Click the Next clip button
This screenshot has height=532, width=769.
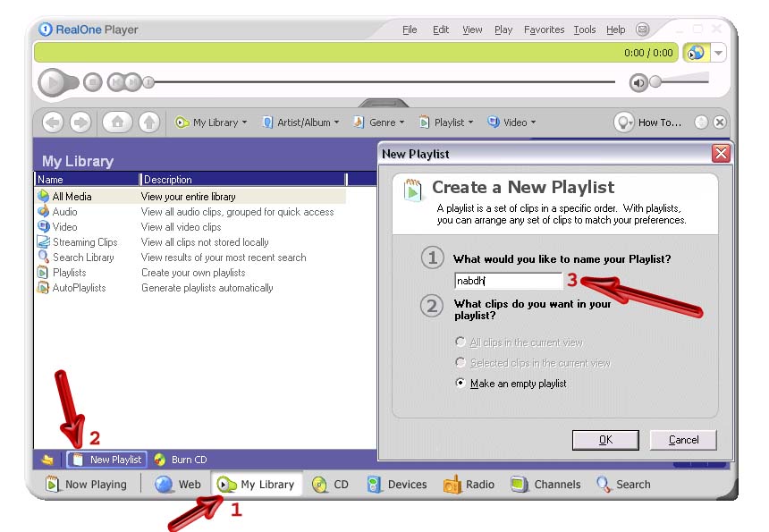(132, 82)
